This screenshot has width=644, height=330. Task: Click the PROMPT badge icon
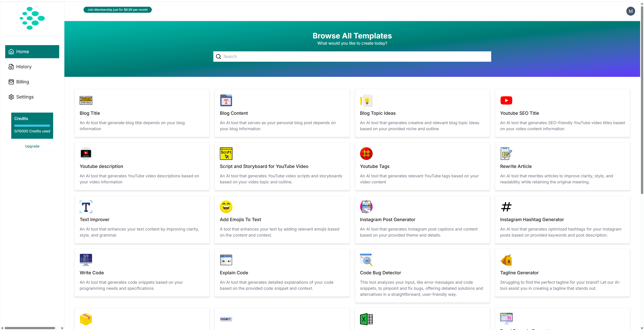tap(226, 319)
